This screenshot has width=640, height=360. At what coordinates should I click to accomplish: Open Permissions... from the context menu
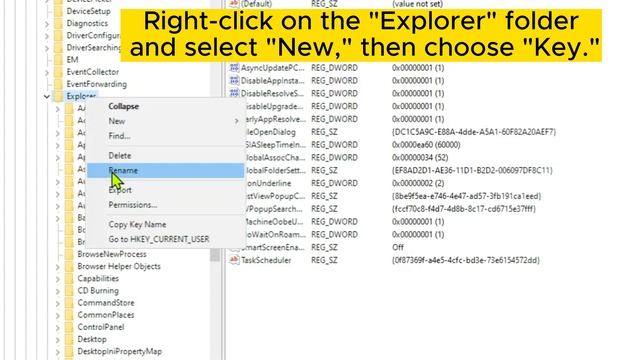click(166, 204)
